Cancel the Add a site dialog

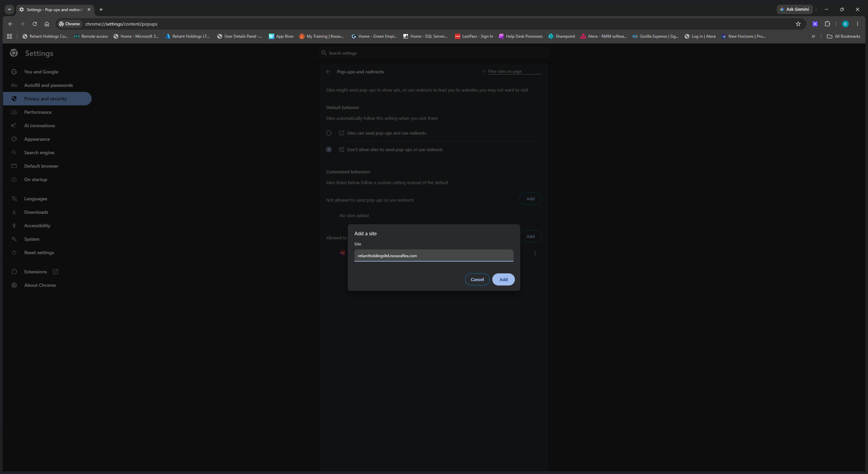click(x=477, y=279)
